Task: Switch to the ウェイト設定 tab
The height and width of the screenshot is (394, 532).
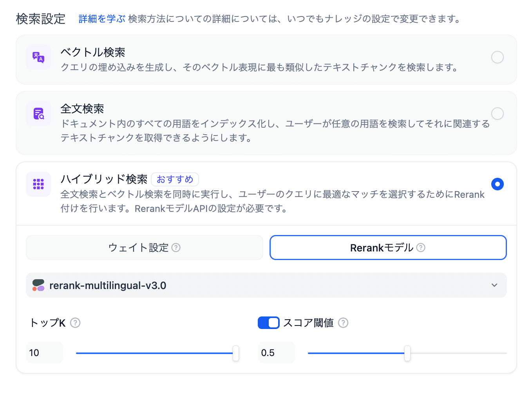Action: [x=144, y=248]
